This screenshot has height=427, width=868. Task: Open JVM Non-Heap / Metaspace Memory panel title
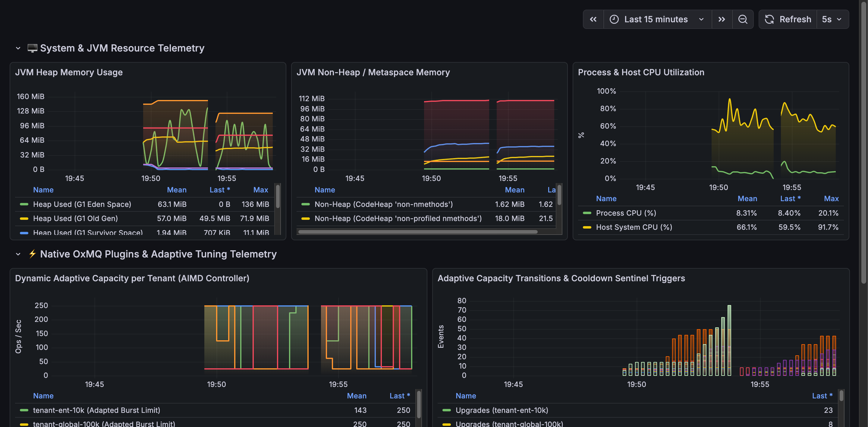373,72
